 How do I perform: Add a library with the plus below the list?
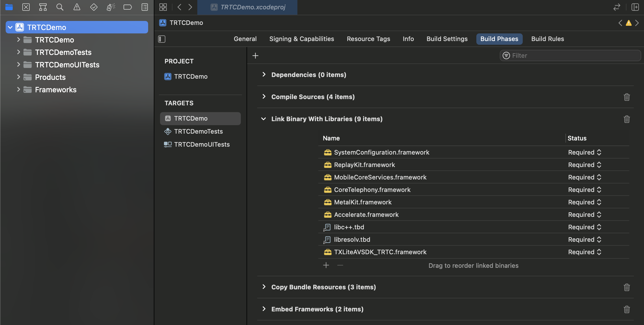click(x=326, y=265)
